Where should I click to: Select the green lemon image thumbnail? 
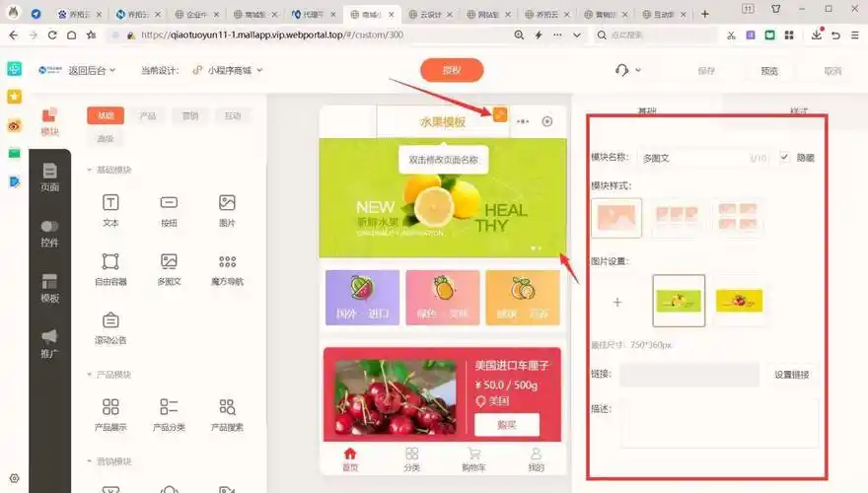point(679,301)
